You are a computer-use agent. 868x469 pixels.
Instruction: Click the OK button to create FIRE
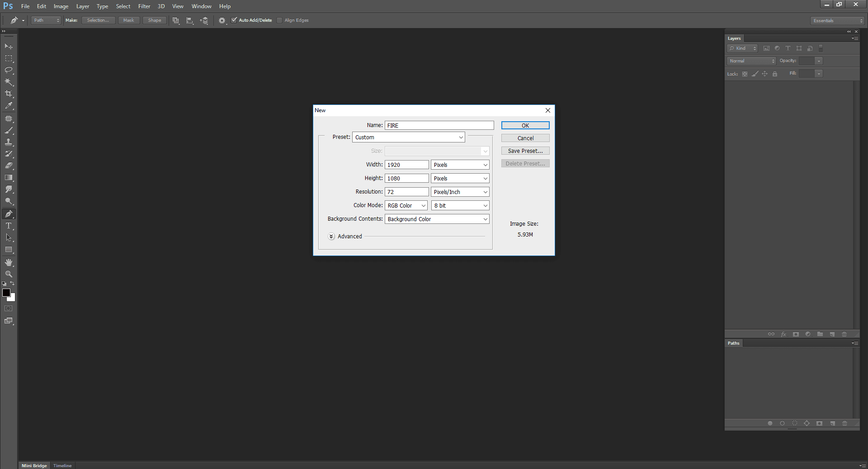tap(525, 125)
